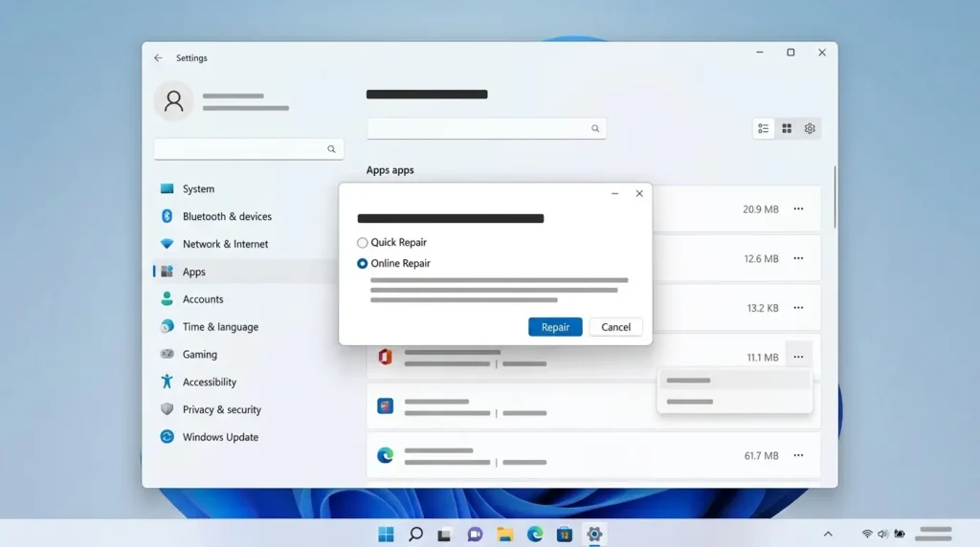Viewport: 980px width, 547px height.
Task: Open view settings gear icon
Action: [x=810, y=129]
